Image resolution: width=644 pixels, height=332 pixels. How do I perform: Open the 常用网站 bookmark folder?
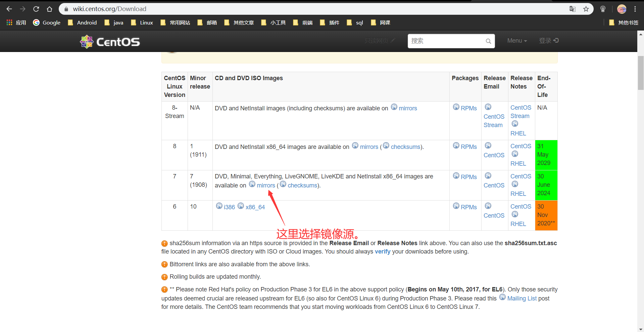[175, 22]
